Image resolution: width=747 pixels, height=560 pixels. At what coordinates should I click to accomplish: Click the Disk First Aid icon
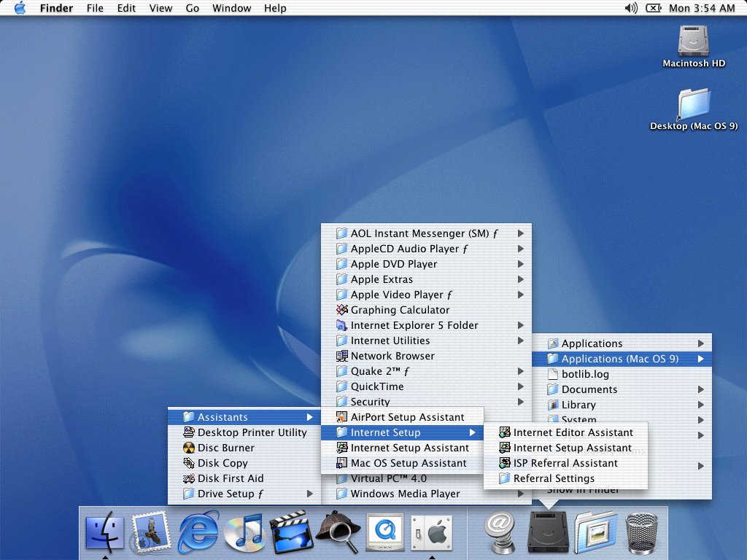189,478
